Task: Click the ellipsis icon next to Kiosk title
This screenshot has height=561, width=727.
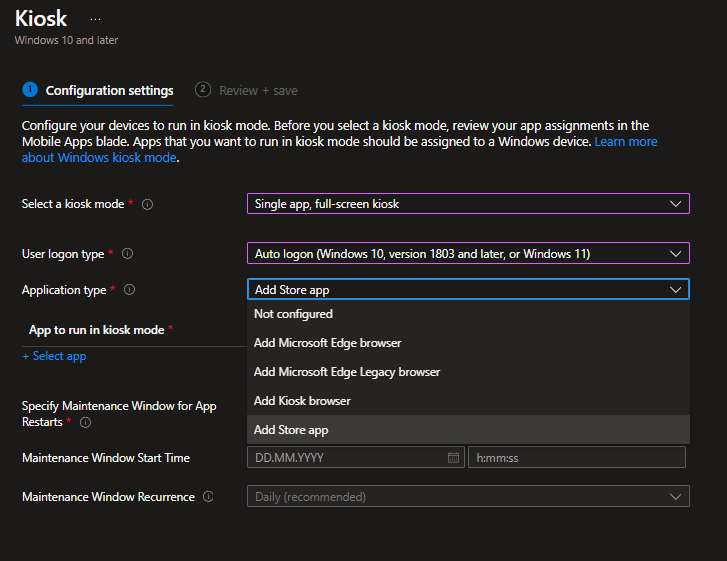Action: click(x=95, y=19)
